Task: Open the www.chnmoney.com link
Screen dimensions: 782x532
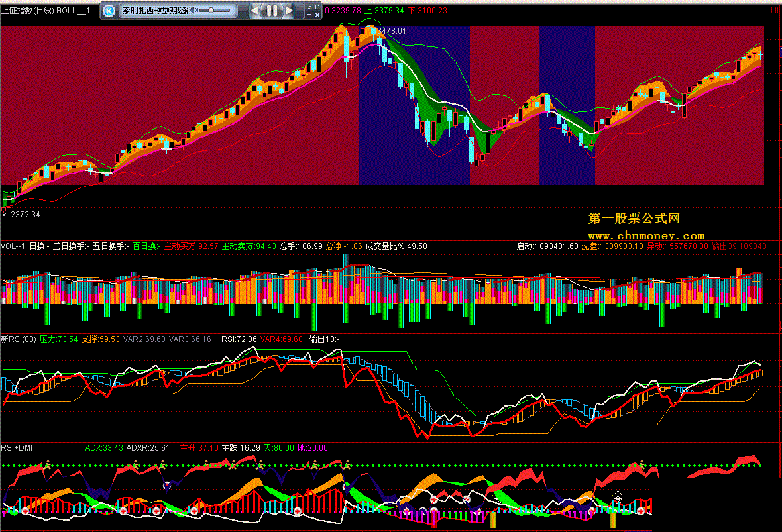Action: (646, 235)
